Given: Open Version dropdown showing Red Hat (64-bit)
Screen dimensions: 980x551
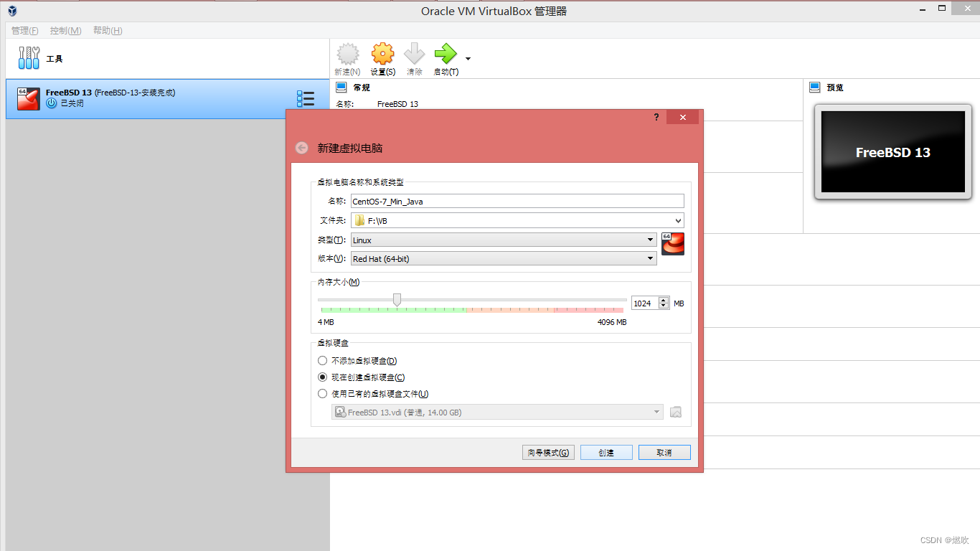Looking at the screenshot, I should 504,258.
